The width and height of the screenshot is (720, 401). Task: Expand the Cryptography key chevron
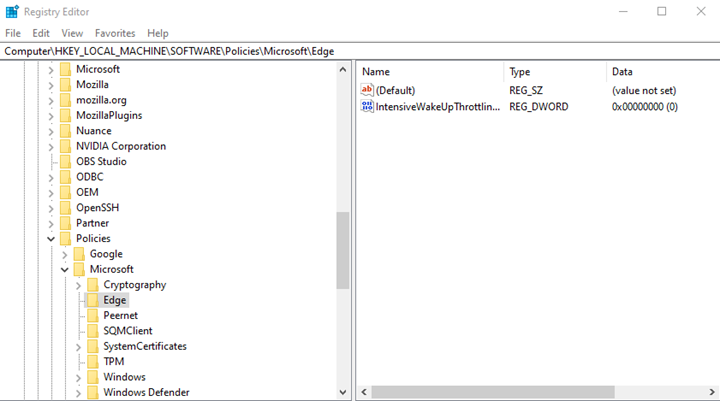click(78, 286)
